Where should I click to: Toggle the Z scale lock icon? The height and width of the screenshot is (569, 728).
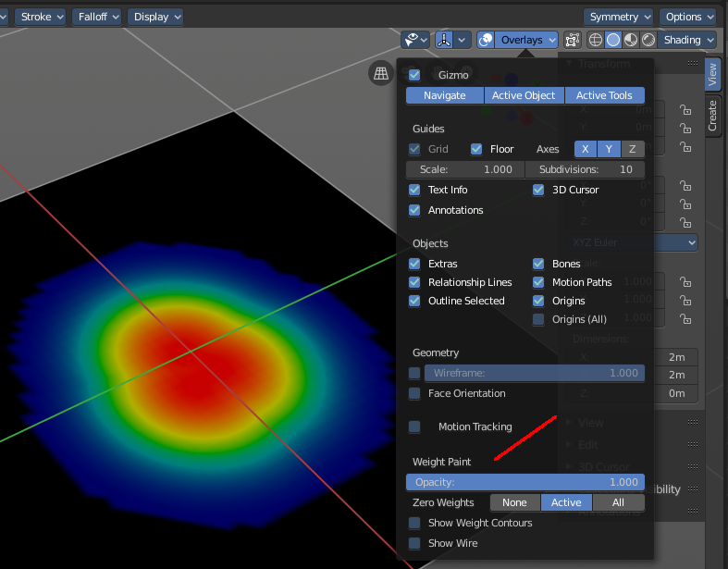(x=685, y=319)
